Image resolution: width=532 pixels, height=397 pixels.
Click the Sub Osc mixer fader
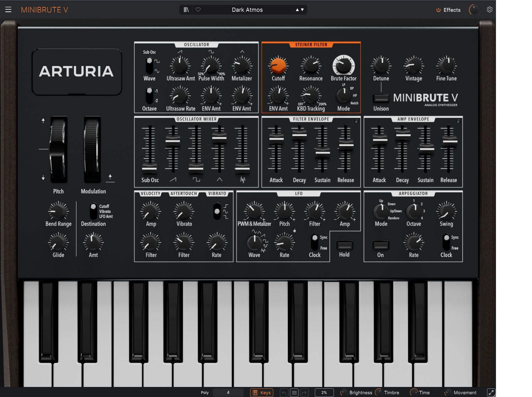149,169
